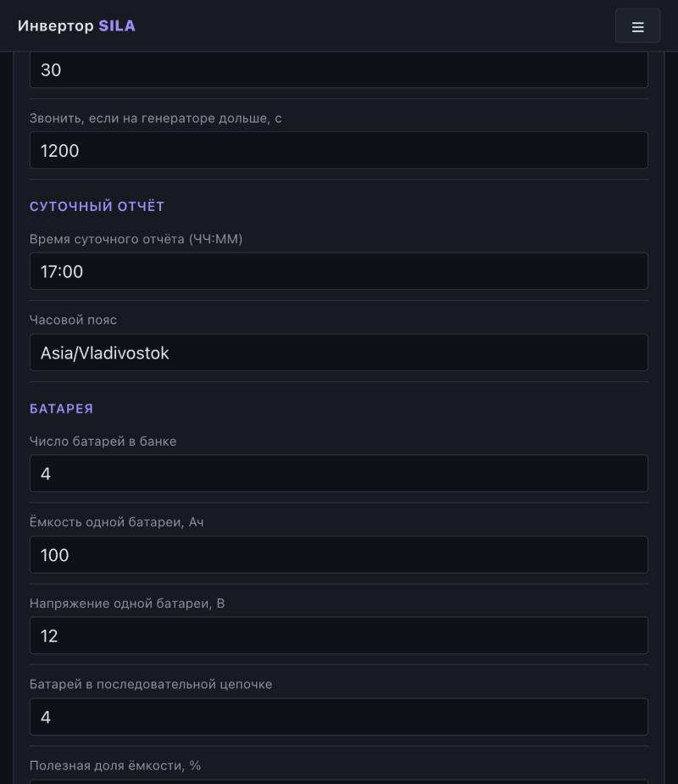Select the battery voltage field 12
The image size is (678, 784).
click(x=339, y=636)
